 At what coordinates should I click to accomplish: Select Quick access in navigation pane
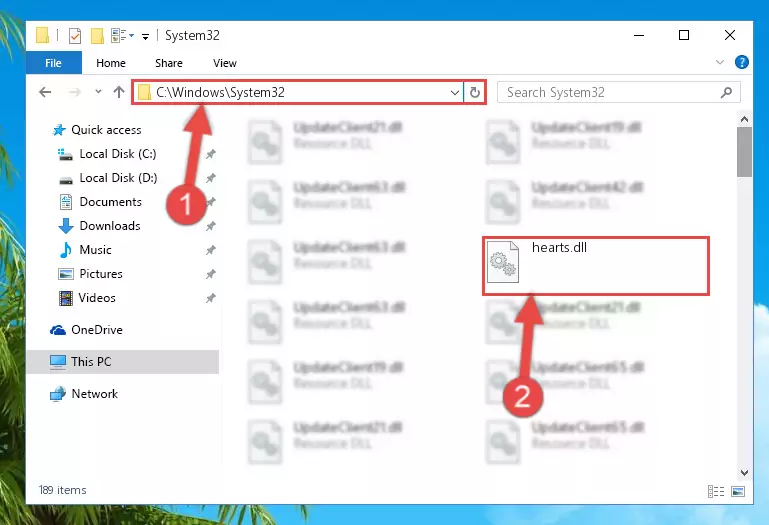(x=106, y=130)
